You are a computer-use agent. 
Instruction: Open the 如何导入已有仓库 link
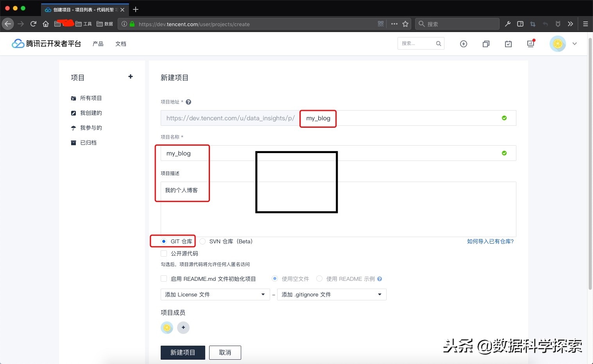point(490,241)
